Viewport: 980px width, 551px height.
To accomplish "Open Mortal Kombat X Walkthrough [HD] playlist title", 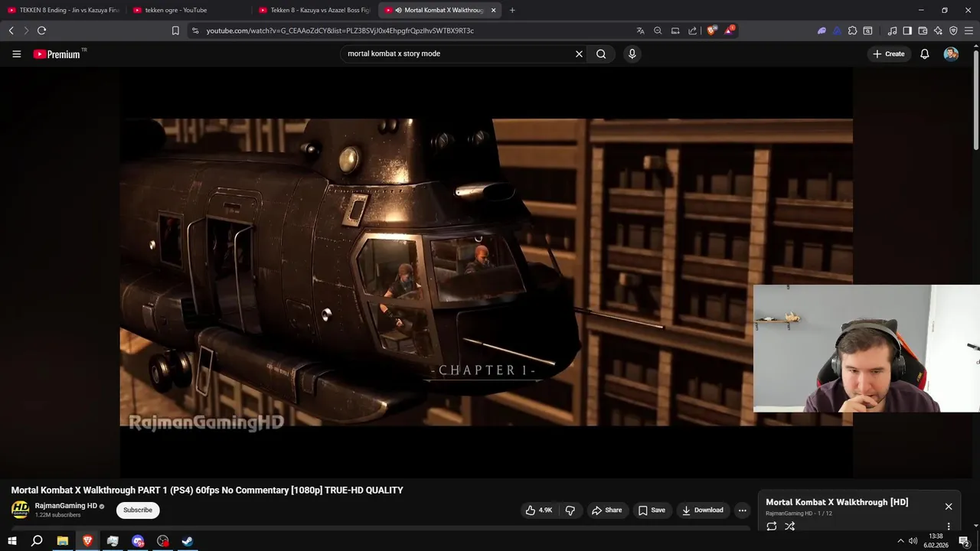I will tap(837, 502).
